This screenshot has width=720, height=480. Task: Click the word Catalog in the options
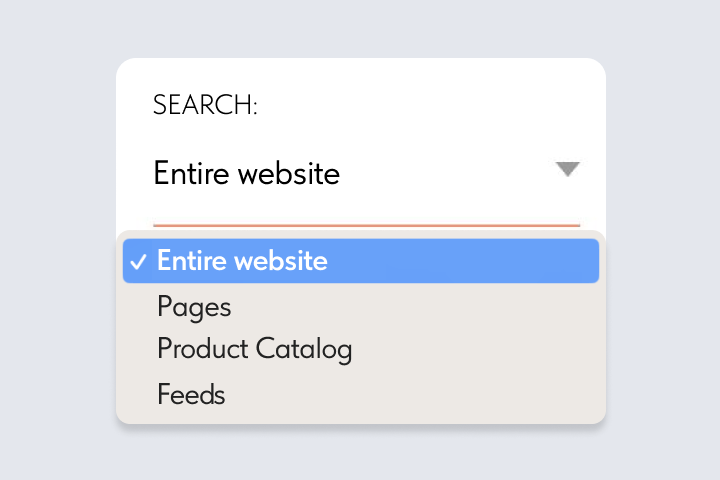pyautogui.click(x=304, y=349)
